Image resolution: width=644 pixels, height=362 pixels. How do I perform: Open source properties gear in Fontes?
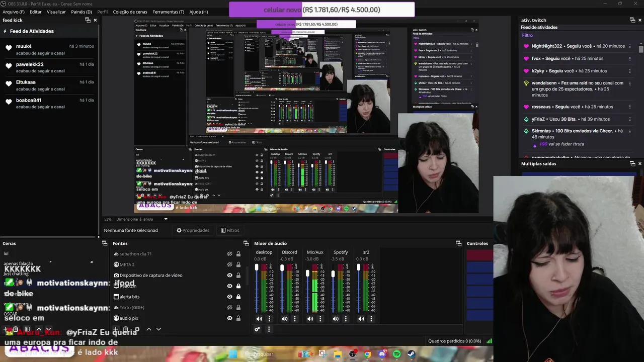(137, 329)
